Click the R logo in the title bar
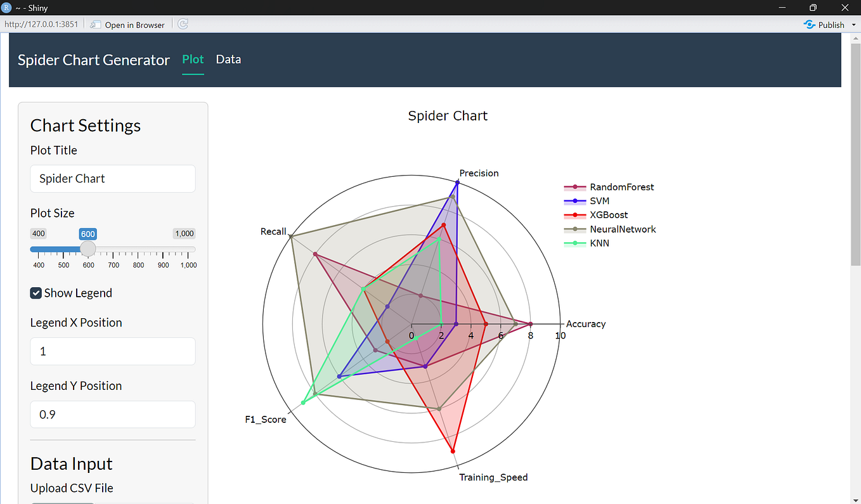Image resolution: width=861 pixels, height=504 pixels. pos(6,8)
